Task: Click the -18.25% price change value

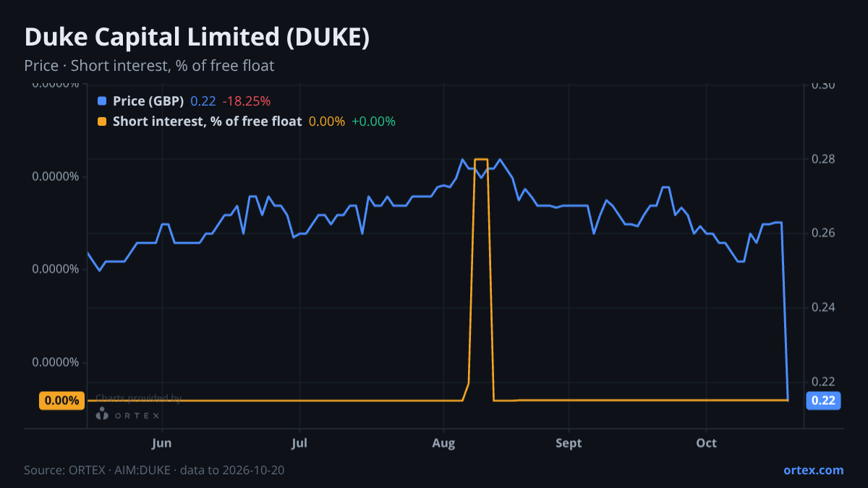Action: (246, 101)
